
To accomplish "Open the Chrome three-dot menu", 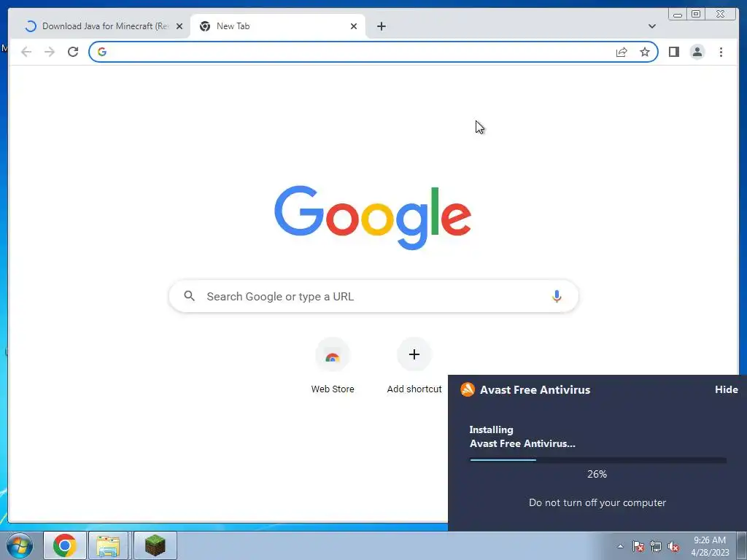I will [x=721, y=52].
